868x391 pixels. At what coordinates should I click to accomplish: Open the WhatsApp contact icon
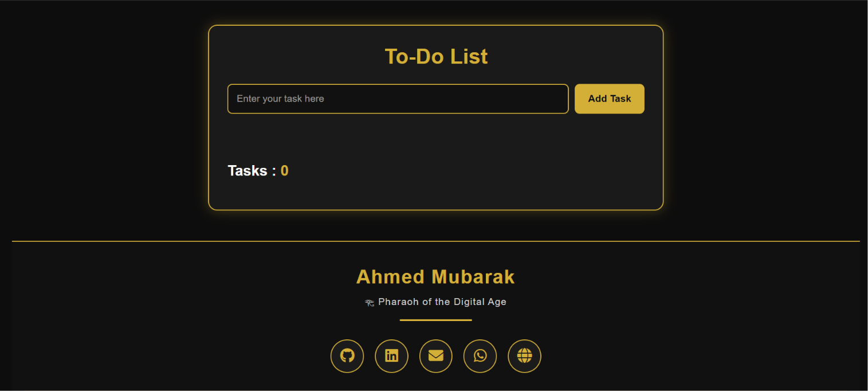tap(480, 356)
